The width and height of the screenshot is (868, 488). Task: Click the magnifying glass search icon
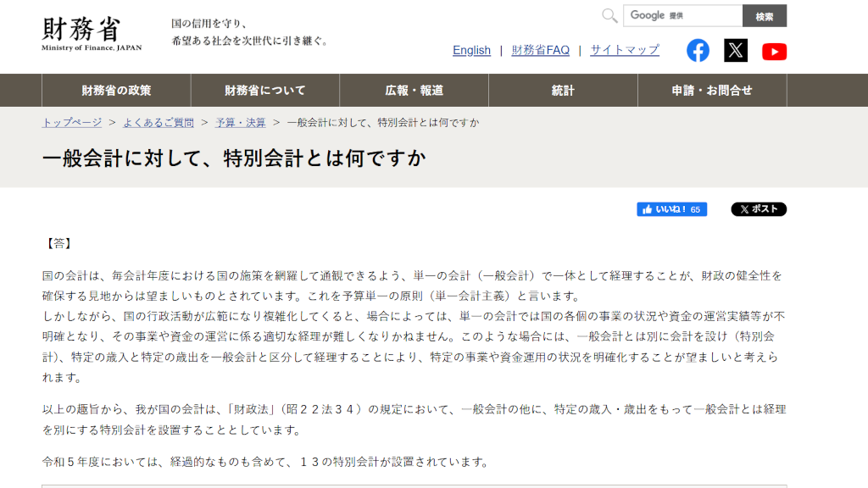coord(609,16)
